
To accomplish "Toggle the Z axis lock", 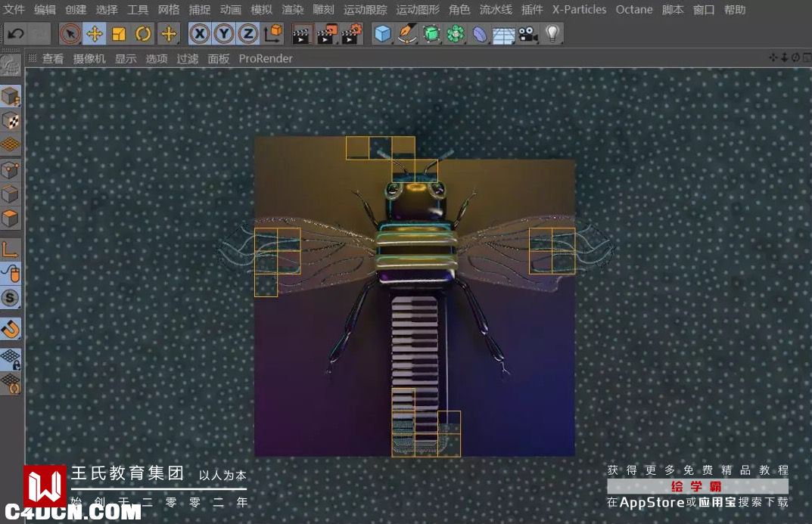I will pos(248,34).
